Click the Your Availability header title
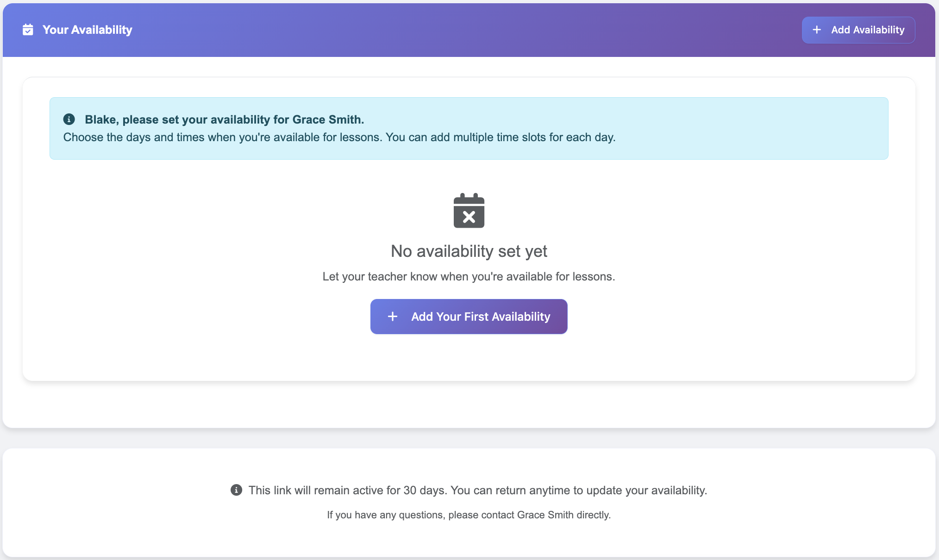The width and height of the screenshot is (939, 560). [87, 29]
